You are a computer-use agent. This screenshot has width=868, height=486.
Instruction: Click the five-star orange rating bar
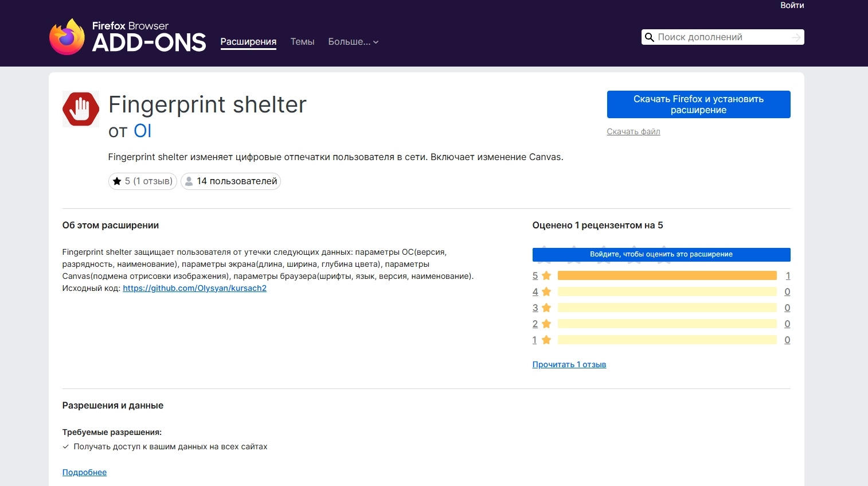point(667,276)
